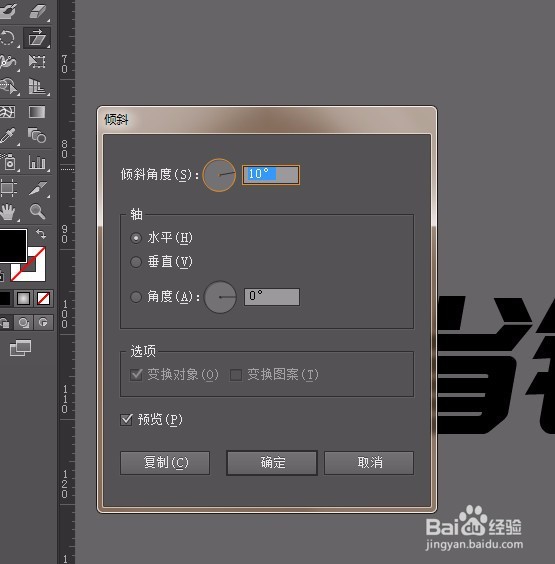Click the 选项 group label

click(x=143, y=351)
